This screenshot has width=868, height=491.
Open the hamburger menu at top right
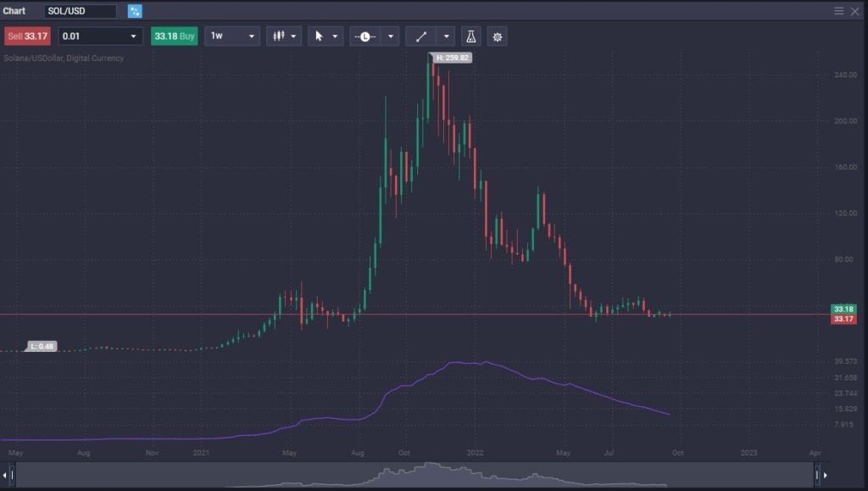point(839,11)
